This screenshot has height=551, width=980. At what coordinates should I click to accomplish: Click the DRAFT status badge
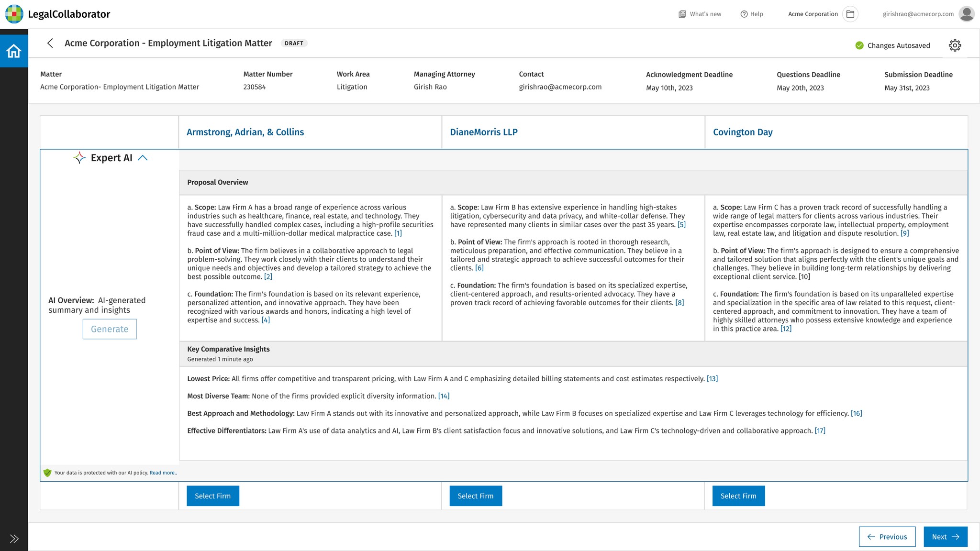point(294,43)
